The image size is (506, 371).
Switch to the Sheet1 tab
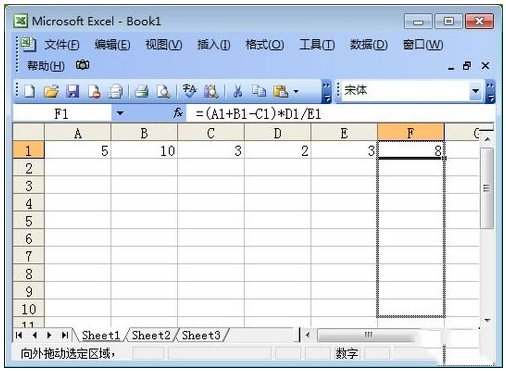pos(101,335)
